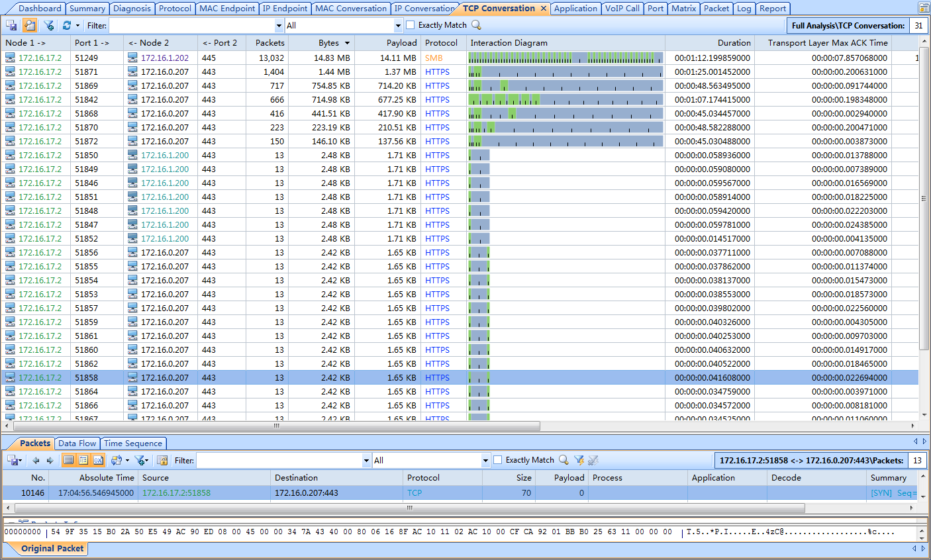Toggle the packet list pane icon
The width and height of the screenshot is (931, 560).
point(69,460)
